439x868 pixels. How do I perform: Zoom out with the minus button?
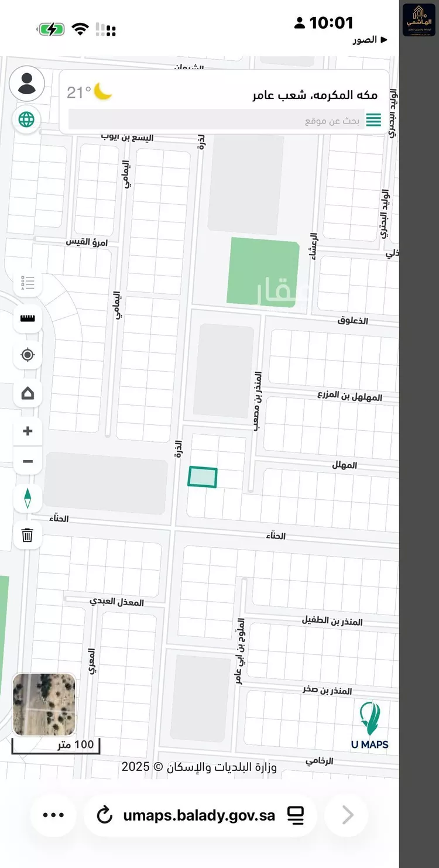pos(28,462)
